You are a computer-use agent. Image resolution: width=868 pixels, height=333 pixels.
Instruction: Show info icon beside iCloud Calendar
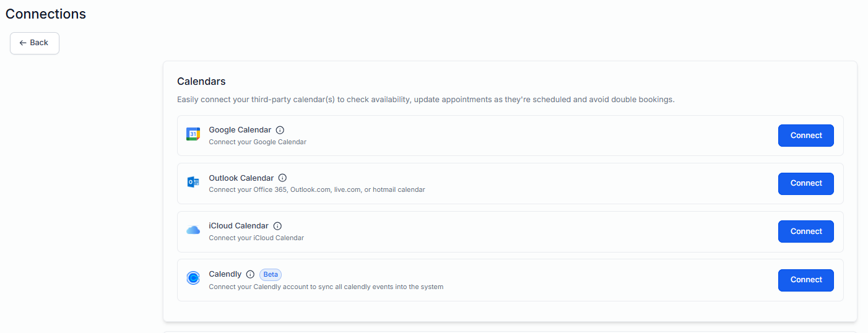pyautogui.click(x=277, y=226)
